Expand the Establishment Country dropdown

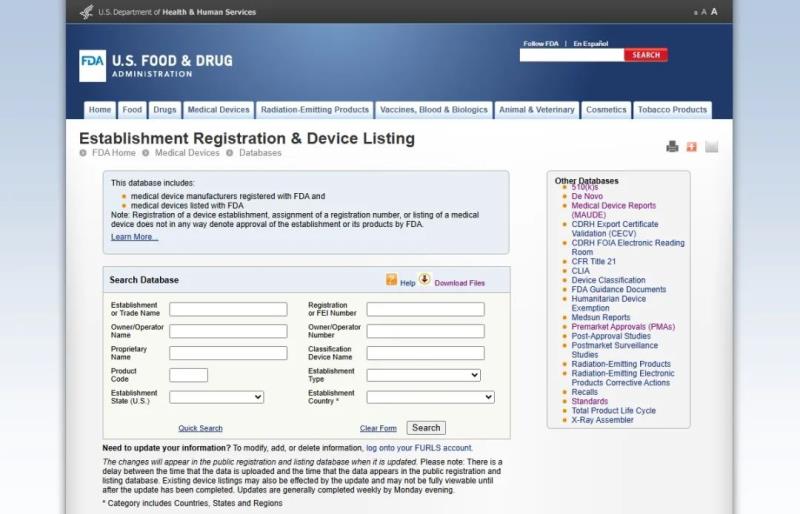[x=430, y=397]
